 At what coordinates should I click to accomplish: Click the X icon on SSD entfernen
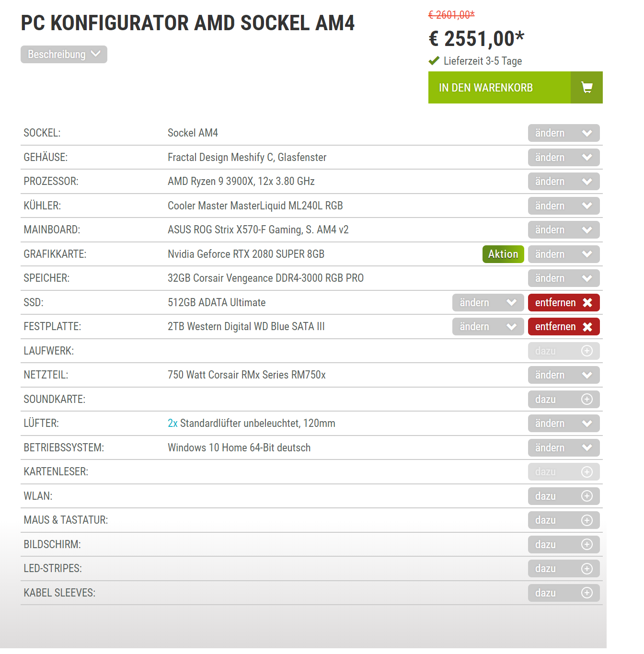click(587, 303)
